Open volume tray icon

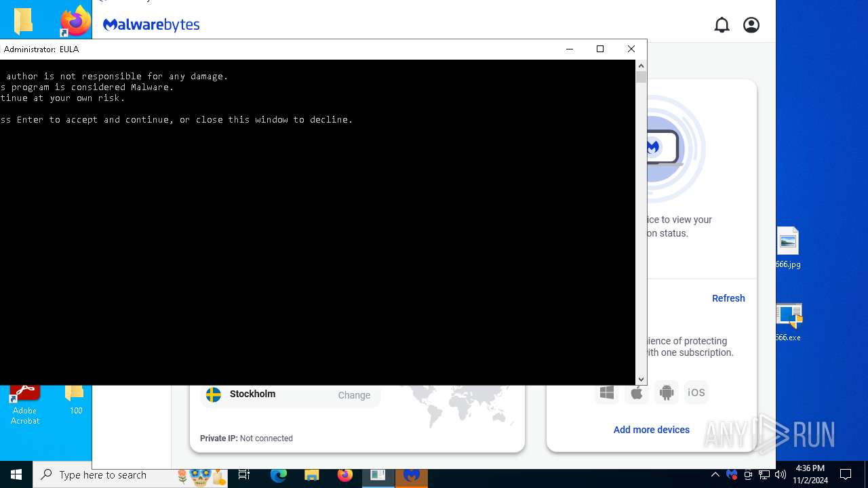pos(781,475)
